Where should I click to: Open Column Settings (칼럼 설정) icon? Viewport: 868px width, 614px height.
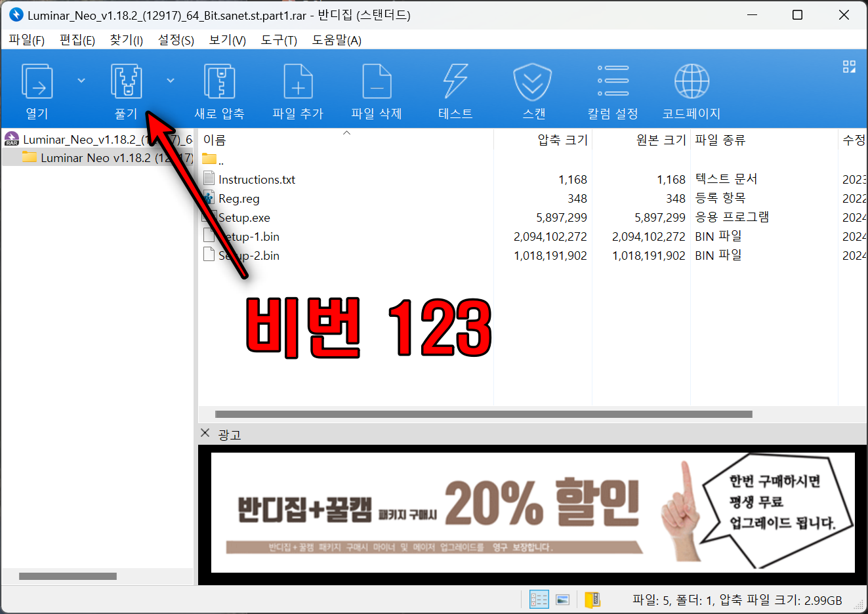[613, 81]
